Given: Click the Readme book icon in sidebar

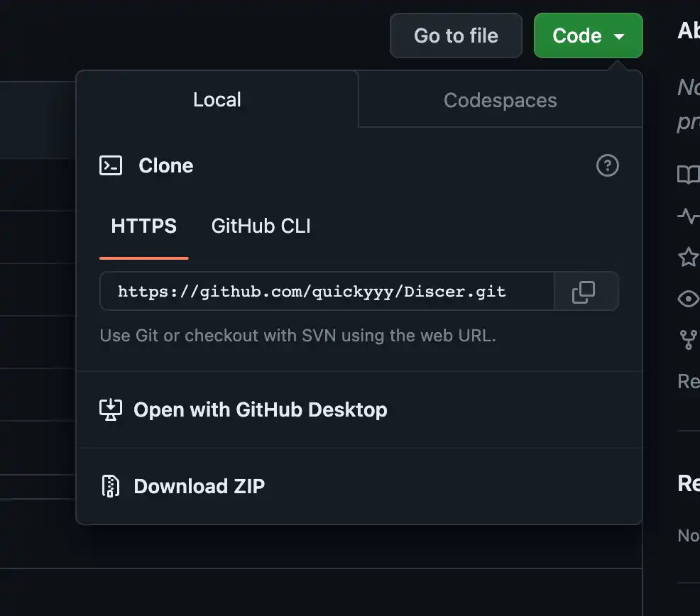Looking at the screenshot, I should 688,175.
